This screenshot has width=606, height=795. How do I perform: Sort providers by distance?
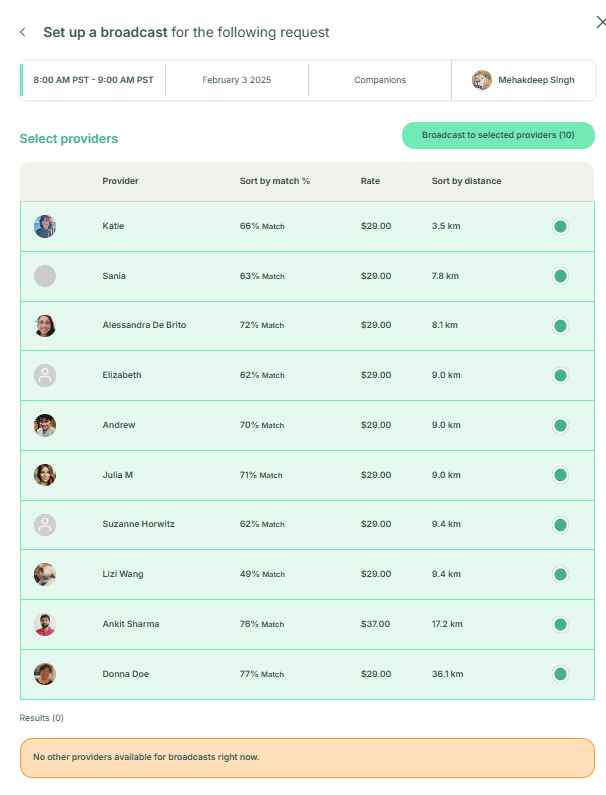click(x=466, y=181)
